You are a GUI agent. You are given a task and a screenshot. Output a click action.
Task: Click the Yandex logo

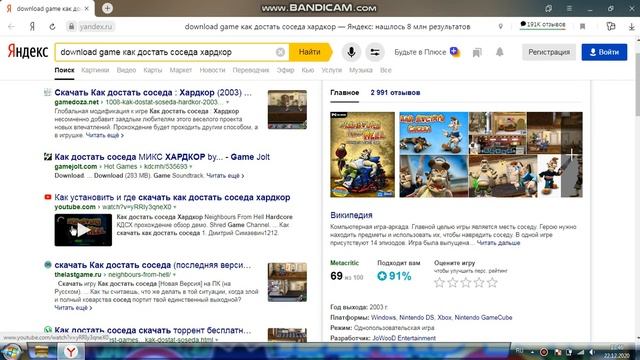(x=27, y=52)
